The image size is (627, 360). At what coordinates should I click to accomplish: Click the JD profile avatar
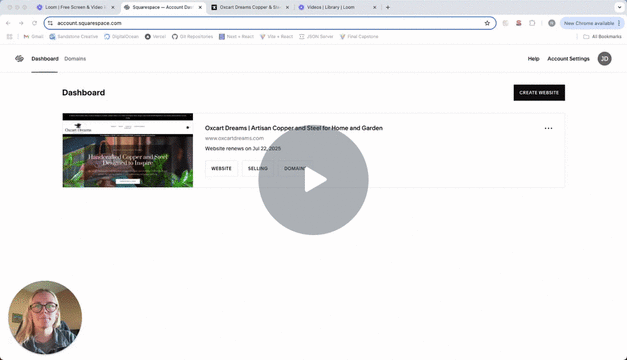604,59
